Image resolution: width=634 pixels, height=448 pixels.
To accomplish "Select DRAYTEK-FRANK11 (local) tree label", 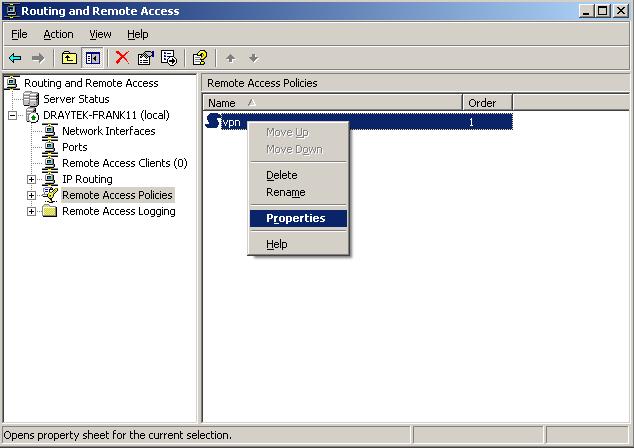I will [x=106, y=115].
